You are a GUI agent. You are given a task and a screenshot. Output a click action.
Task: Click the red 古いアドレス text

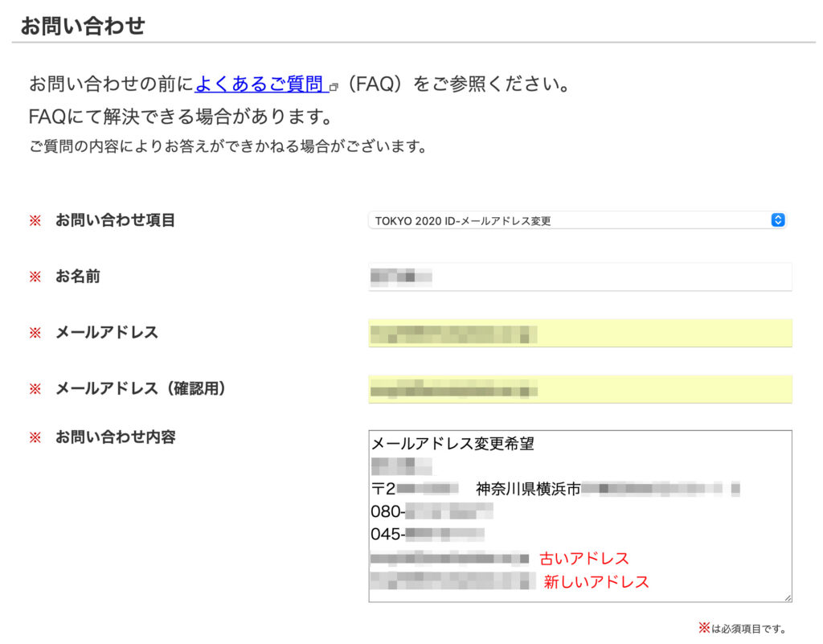pyautogui.click(x=583, y=558)
